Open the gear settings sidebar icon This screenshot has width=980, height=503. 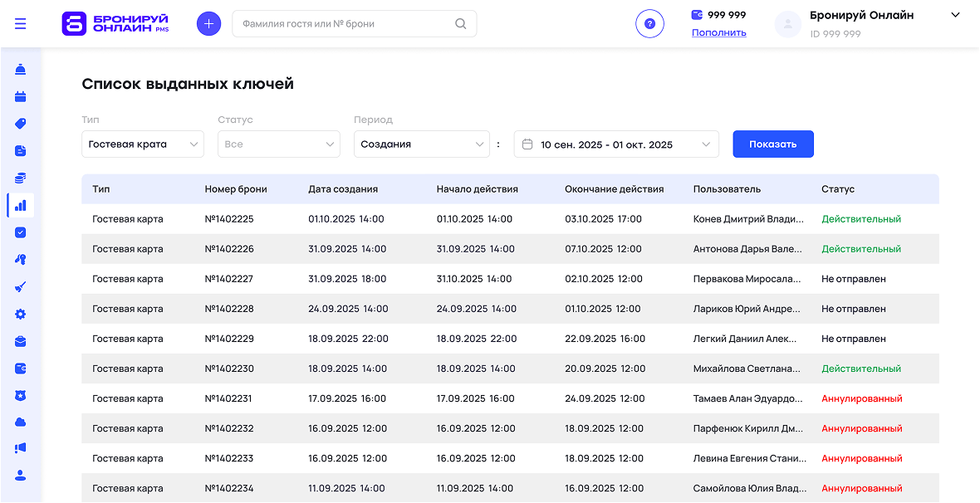[21, 315]
